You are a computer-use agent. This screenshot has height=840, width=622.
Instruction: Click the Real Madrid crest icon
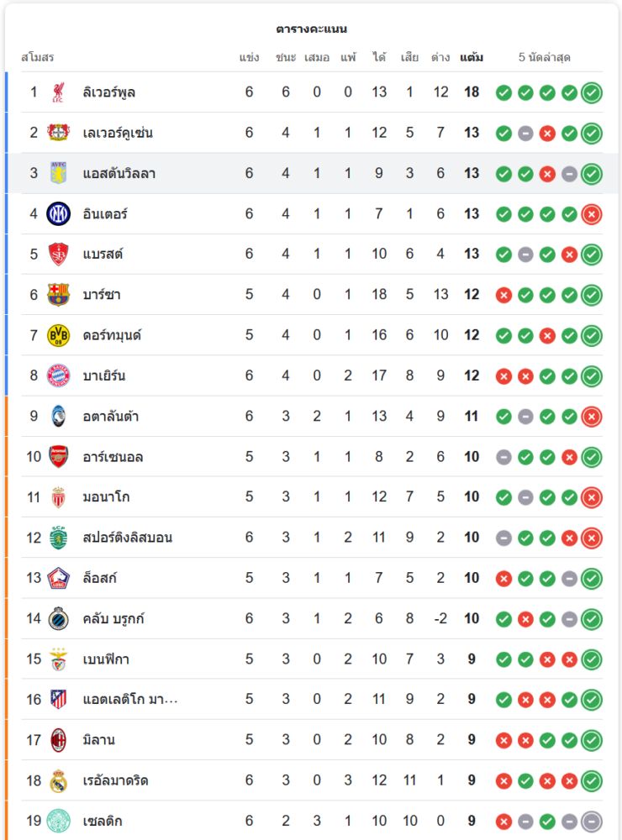pos(58,781)
